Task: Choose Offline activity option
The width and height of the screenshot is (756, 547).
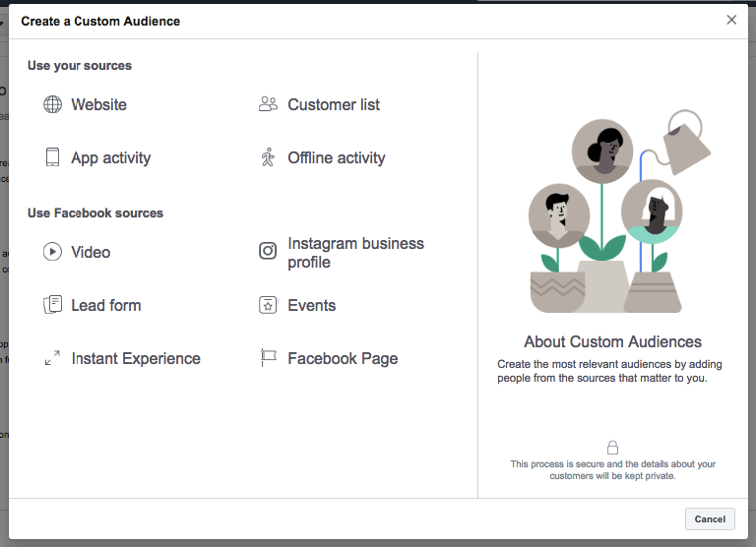Action: coord(337,157)
